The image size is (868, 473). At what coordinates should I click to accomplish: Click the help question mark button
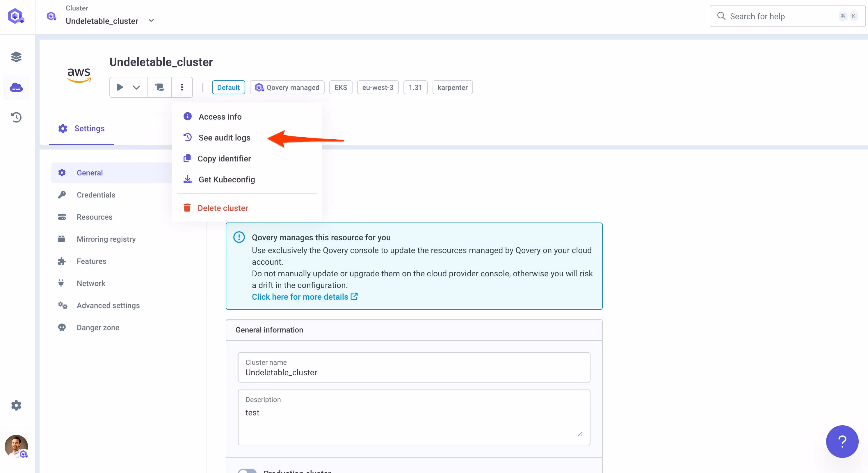coord(842,441)
